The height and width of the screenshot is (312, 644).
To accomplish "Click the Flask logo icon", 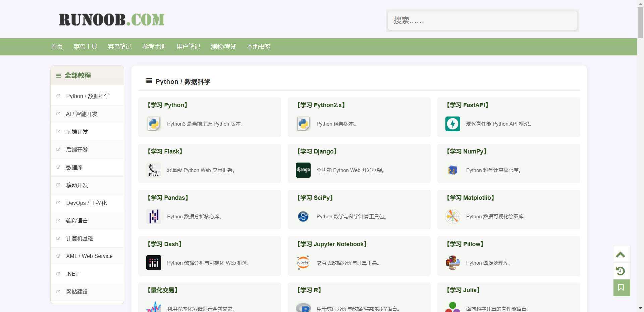I will point(154,170).
